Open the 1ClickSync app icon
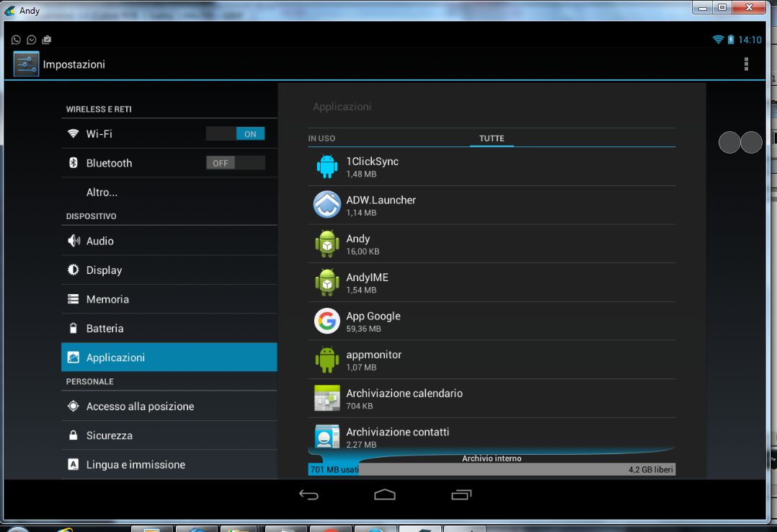This screenshot has width=777, height=532. 327,167
